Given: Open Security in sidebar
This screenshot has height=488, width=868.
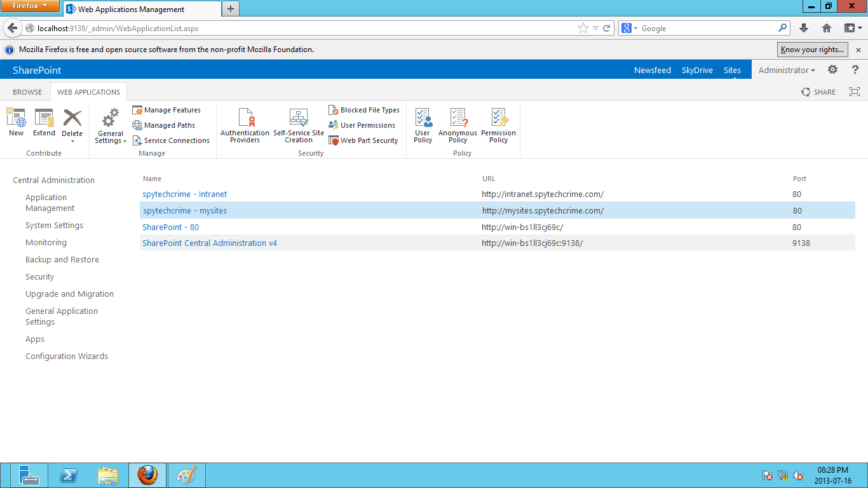Looking at the screenshot, I should click(x=40, y=276).
